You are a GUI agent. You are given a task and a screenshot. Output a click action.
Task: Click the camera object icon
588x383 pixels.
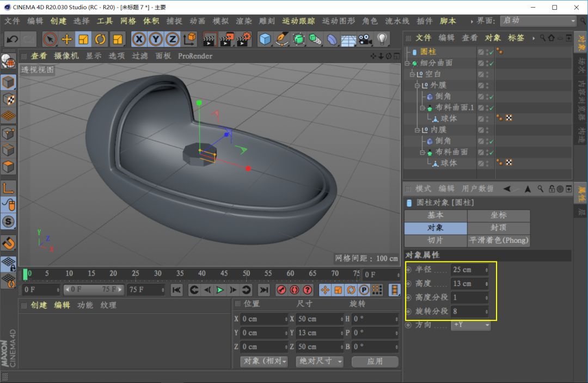(365, 39)
